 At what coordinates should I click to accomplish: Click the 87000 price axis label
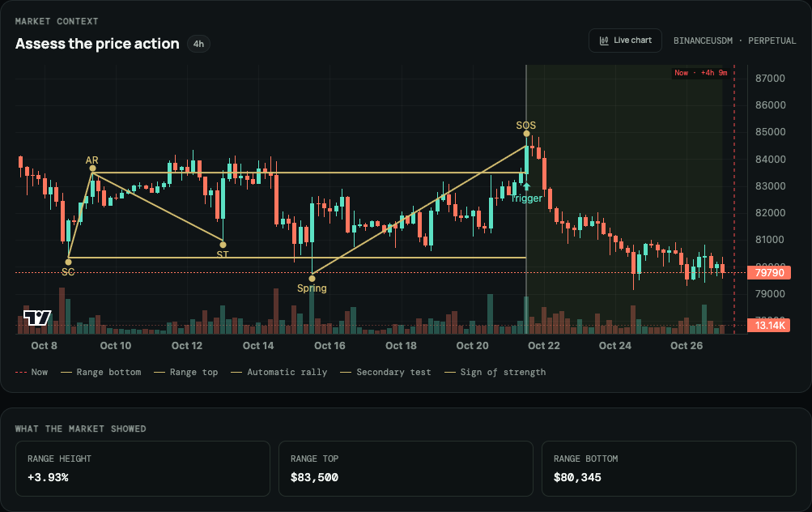(x=770, y=79)
